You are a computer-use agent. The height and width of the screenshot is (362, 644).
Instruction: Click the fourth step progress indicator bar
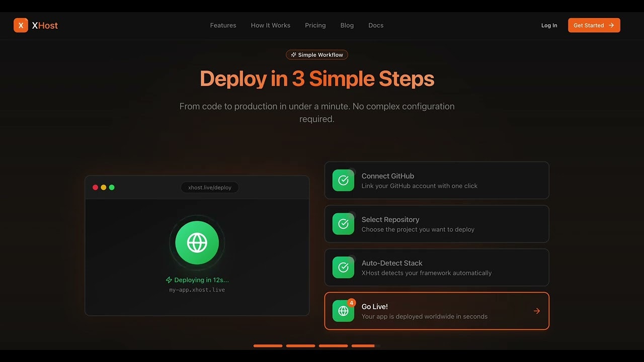click(x=366, y=346)
